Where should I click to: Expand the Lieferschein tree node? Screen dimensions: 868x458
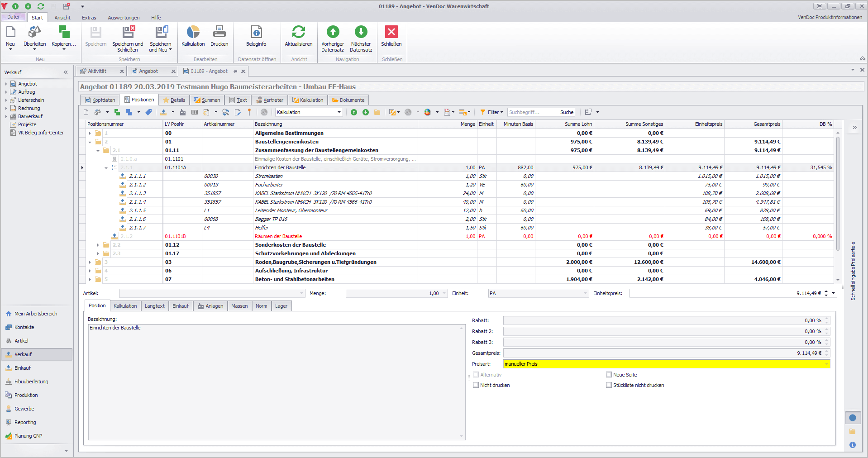tap(6, 100)
